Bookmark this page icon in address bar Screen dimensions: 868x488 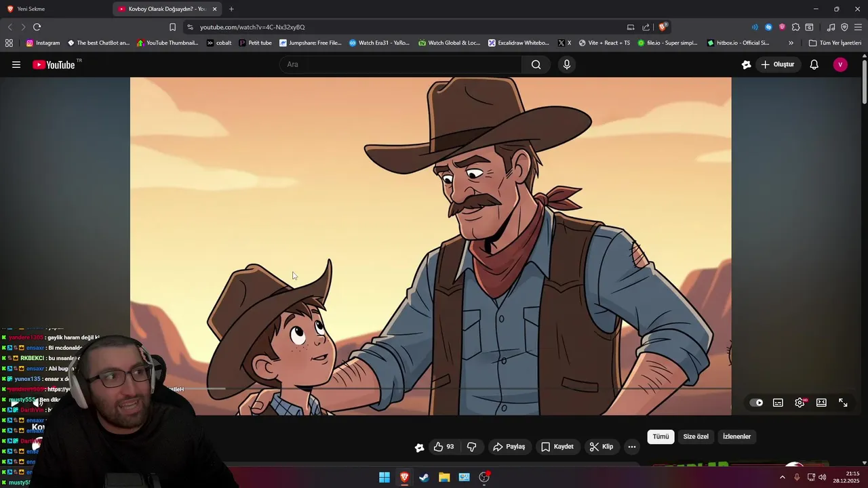pyautogui.click(x=172, y=27)
